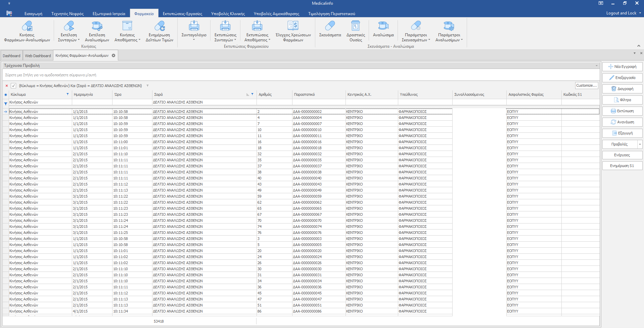Click the Ημερομηνία column header
The height and width of the screenshot is (328, 644).
click(83, 94)
